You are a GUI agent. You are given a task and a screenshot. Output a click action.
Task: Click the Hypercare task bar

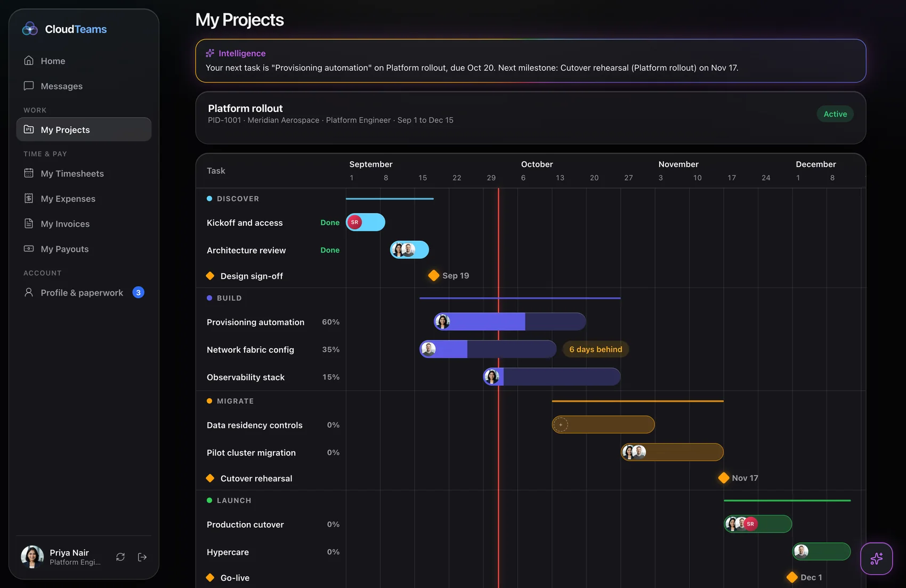(821, 551)
